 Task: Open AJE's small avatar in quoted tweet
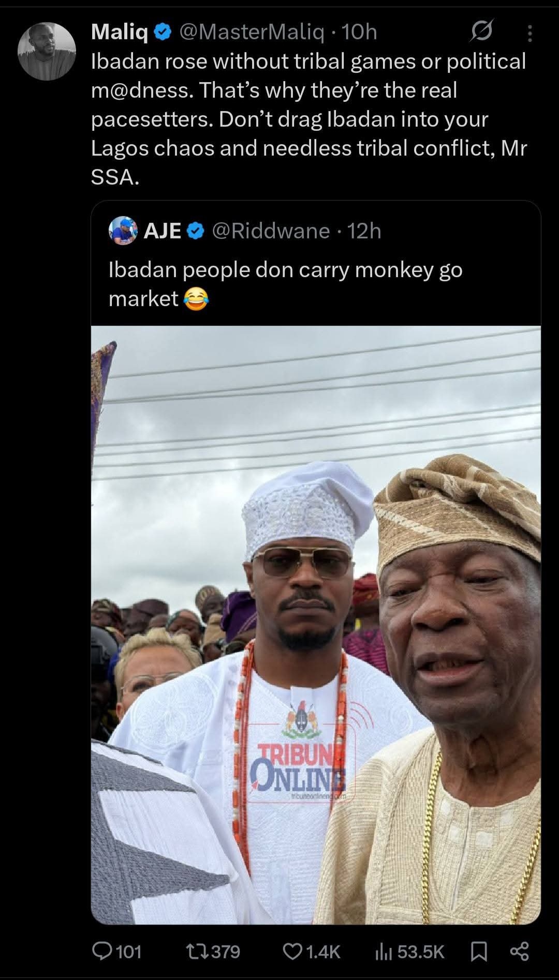pyautogui.click(x=123, y=231)
